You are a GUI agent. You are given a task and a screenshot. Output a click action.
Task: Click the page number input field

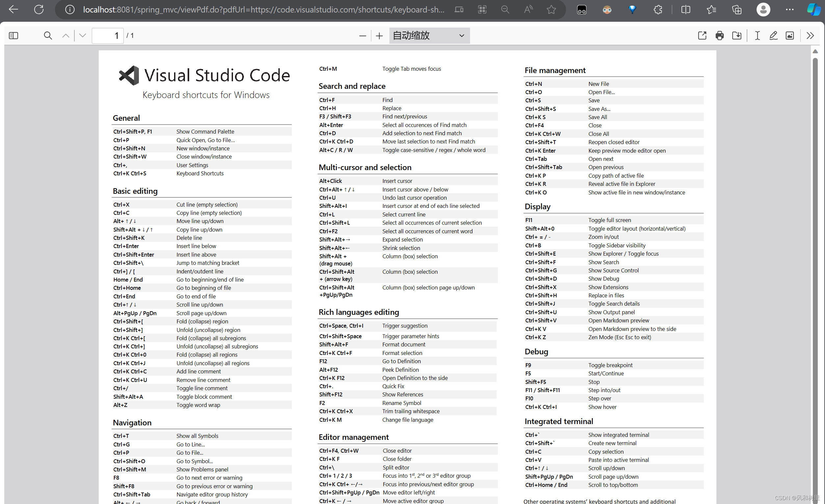[x=108, y=36]
